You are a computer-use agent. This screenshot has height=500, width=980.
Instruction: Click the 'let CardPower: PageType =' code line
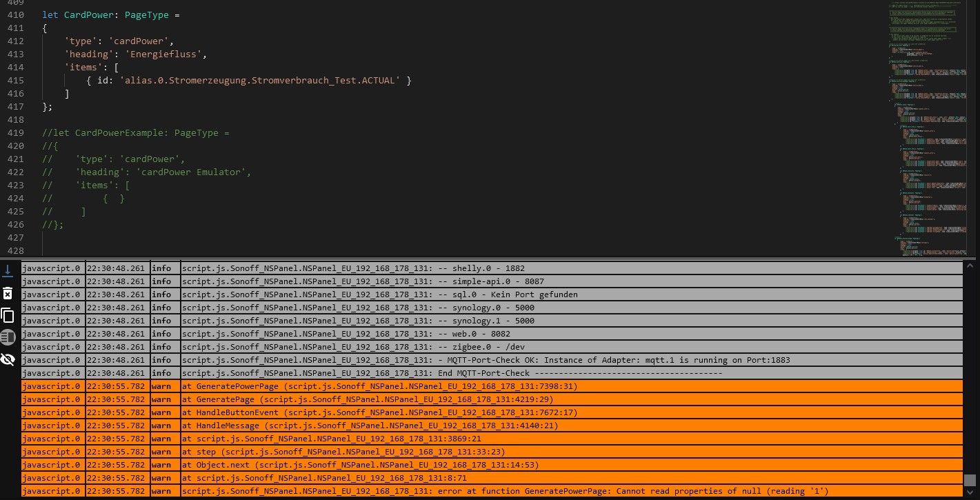[110, 14]
